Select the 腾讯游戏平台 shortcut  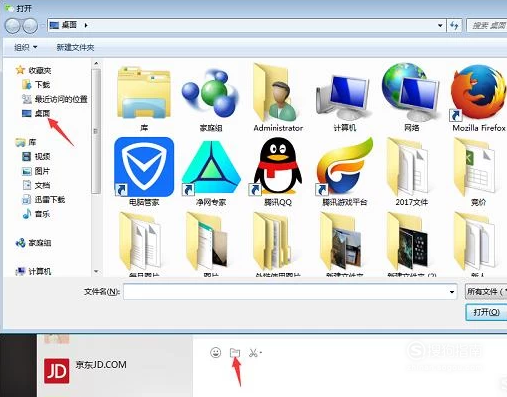coord(344,166)
